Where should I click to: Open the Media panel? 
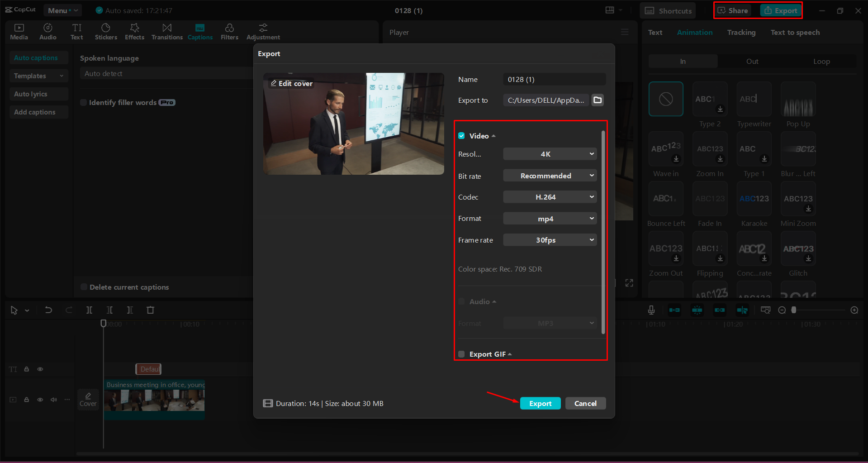coord(19,31)
